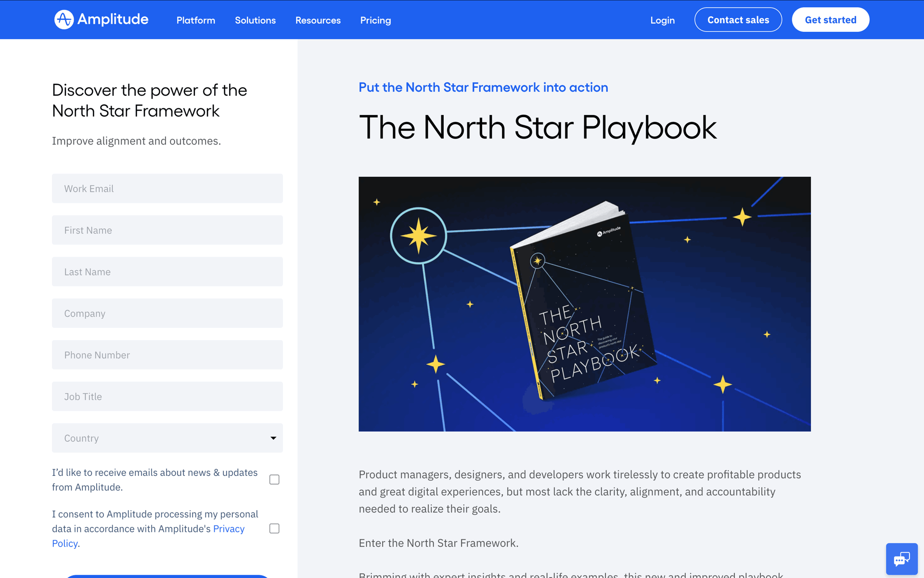924x578 pixels.
Task: Go to the Pricing page
Action: click(x=375, y=20)
